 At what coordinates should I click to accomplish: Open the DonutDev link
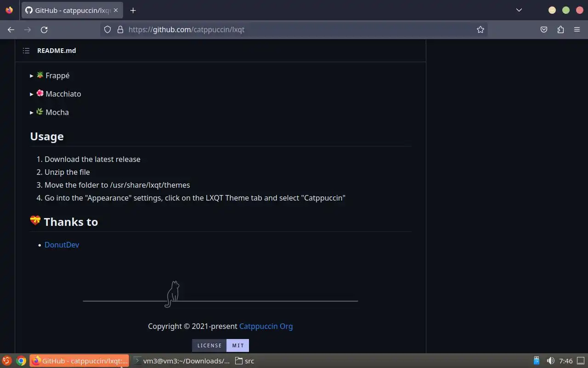point(62,245)
